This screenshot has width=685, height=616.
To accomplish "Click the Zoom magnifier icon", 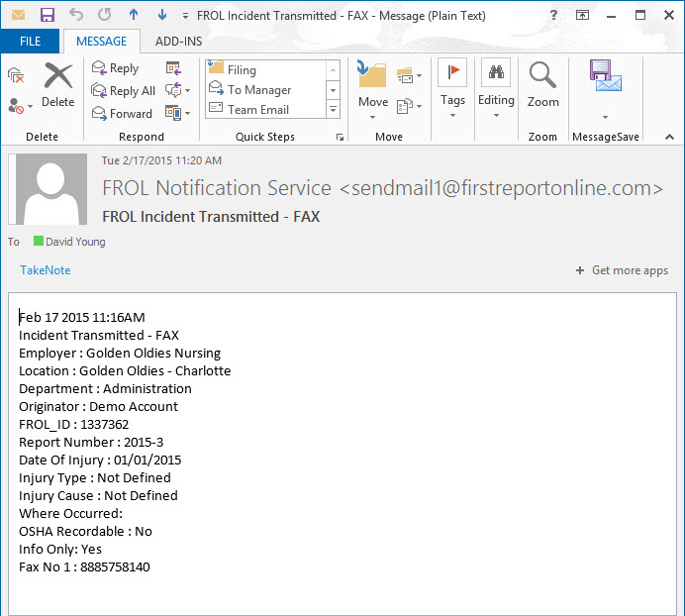I will click(x=542, y=85).
